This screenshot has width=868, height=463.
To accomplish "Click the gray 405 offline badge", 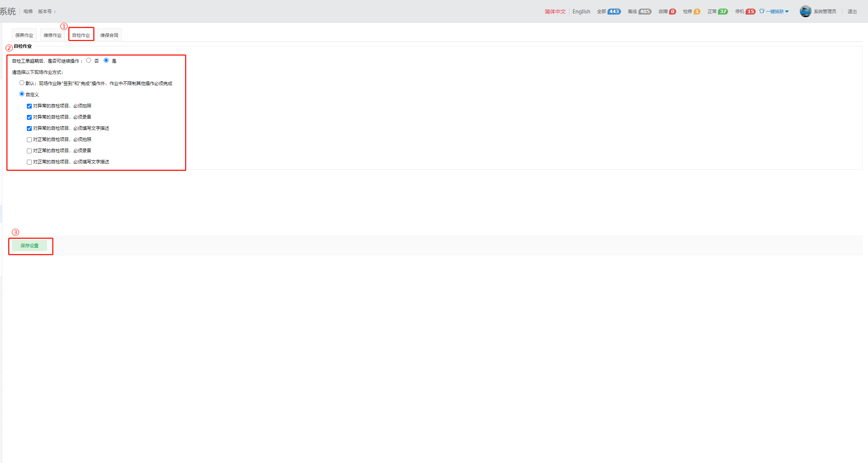I will click(645, 12).
